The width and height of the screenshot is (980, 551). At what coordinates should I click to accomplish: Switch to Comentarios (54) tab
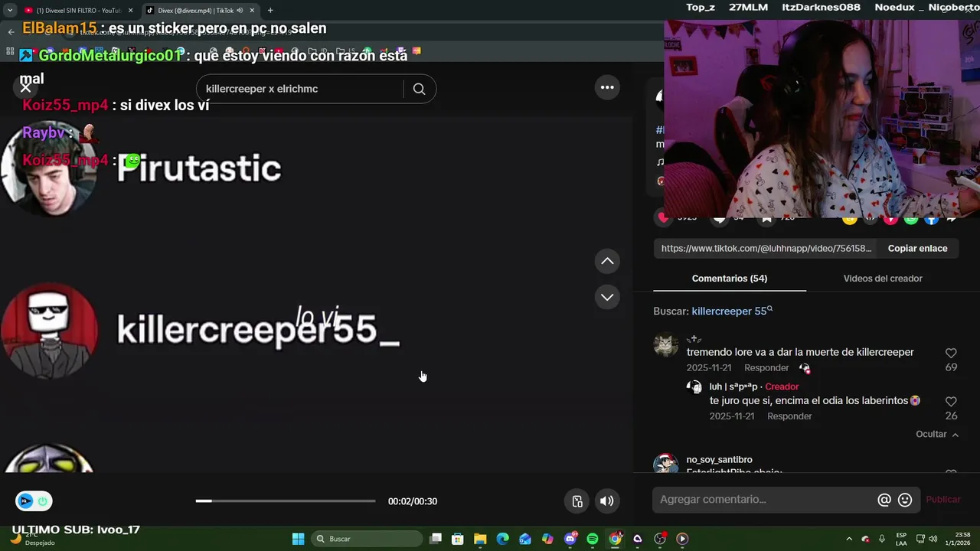point(730,279)
